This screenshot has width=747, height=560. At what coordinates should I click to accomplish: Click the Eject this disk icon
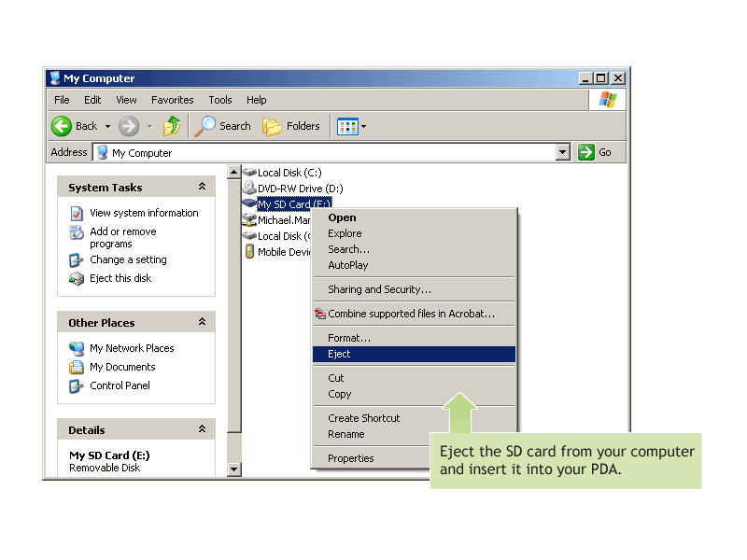click(77, 278)
